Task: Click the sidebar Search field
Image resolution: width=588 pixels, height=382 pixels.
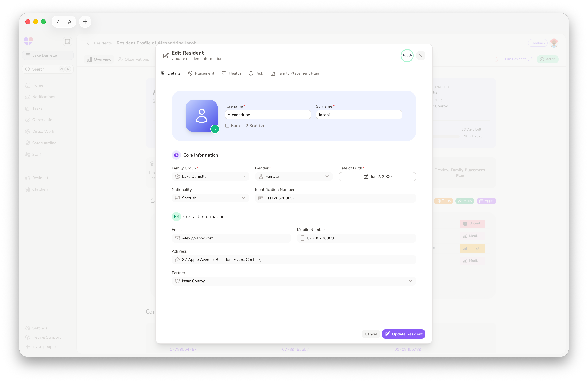Action: point(48,69)
